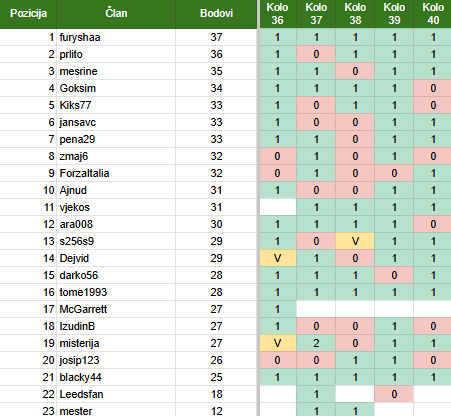This screenshot has height=416, width=451.
Task: Click the Pozicija column header
Action: (x=28, y=14)
